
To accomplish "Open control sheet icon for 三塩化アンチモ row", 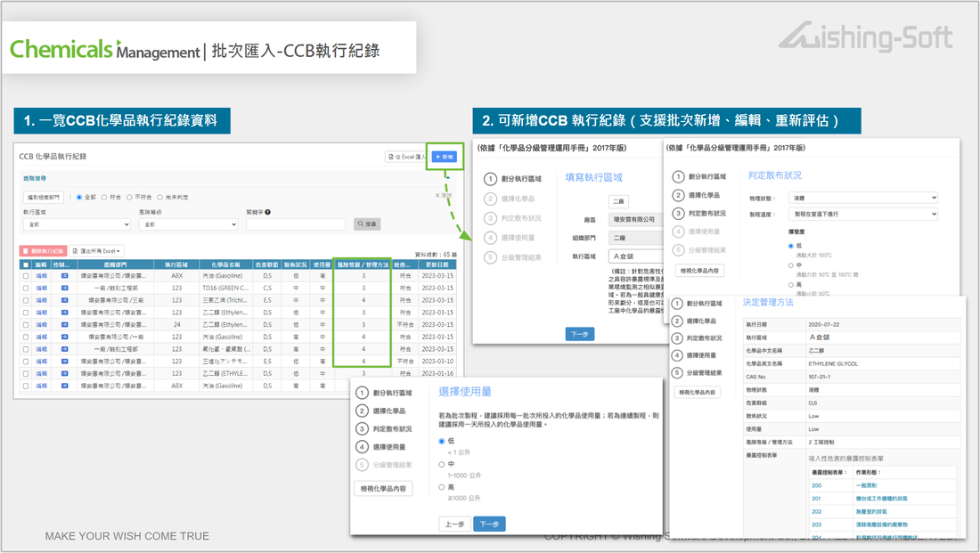I will point(64,362).
